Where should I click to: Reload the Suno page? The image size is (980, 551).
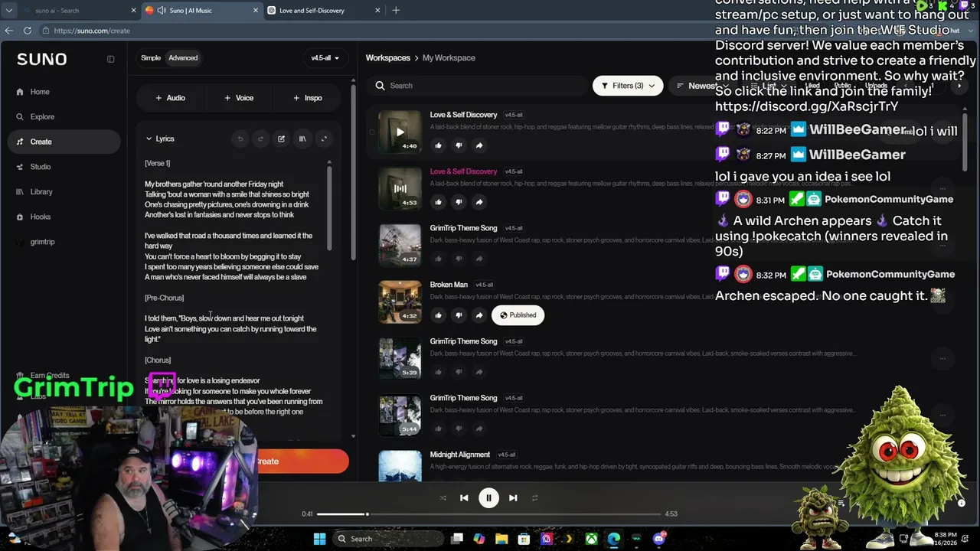click(x=28, y=31)
